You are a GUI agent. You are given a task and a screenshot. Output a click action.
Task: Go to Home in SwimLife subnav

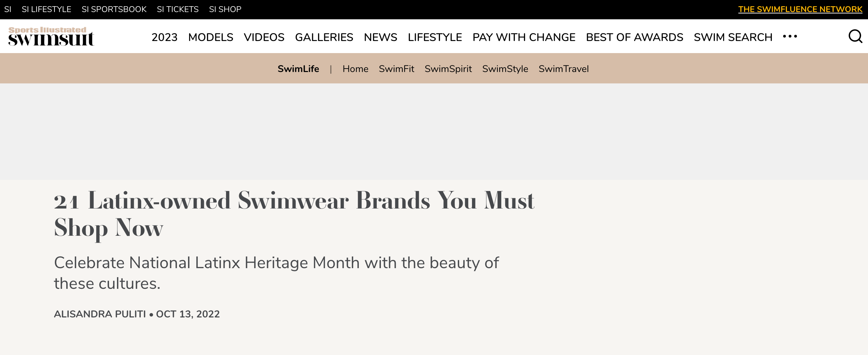[355, 69]
